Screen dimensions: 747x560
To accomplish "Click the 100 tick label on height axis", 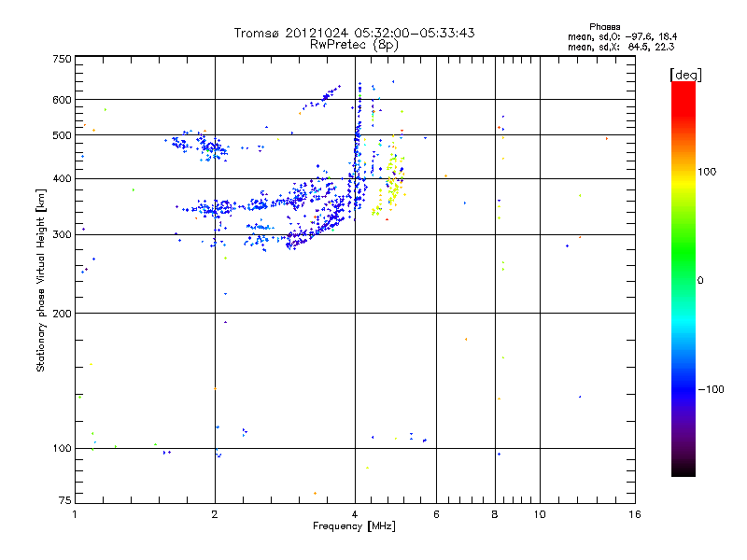I will (62, 449).
